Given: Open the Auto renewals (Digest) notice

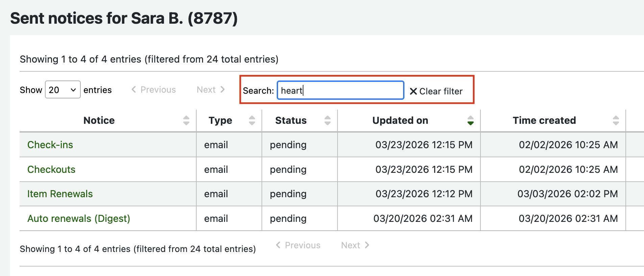Looking at the screenshot, I should point(79,218).
